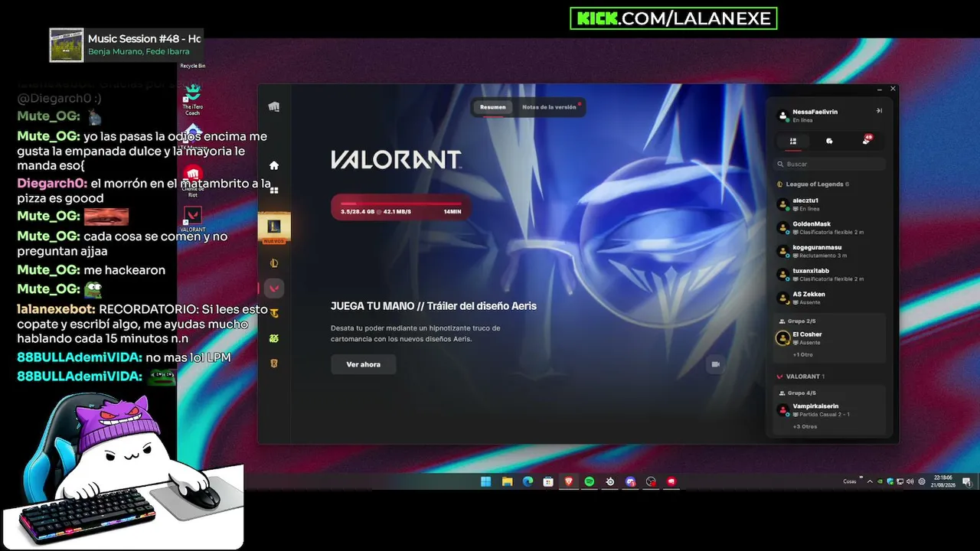Open the chat messages tab
The image size is (980, 551).
pos(829,141)
